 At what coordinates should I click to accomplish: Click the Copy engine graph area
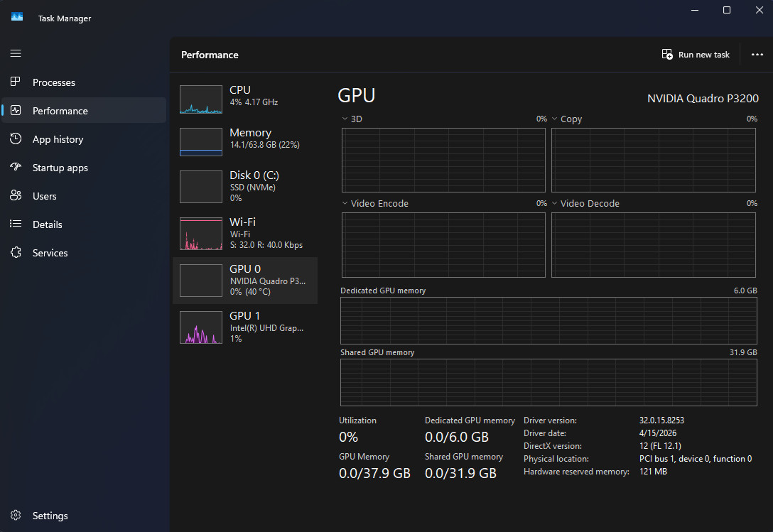[654, 161]
